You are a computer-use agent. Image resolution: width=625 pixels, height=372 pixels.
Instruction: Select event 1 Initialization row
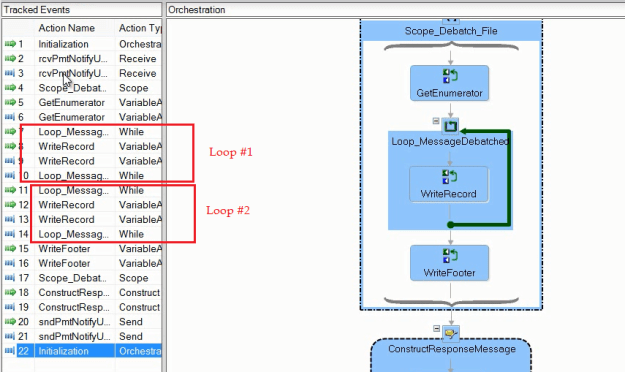click(82, 44)
